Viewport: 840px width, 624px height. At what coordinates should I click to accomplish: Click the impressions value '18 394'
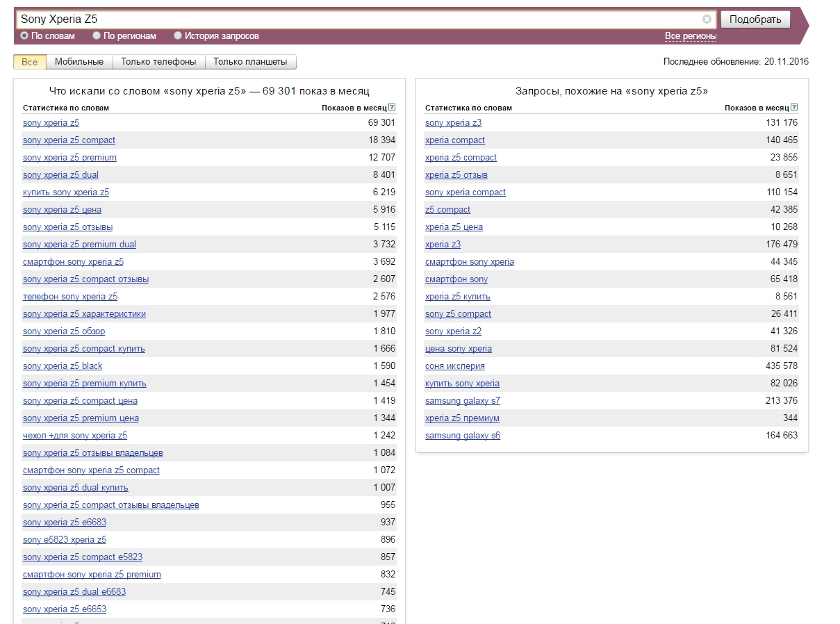point(381,140)
